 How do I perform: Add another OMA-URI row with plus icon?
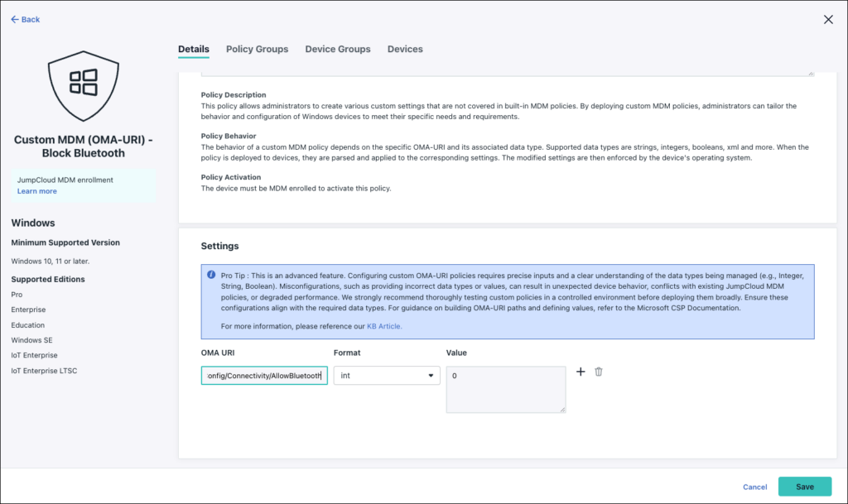tap(581, 372)
